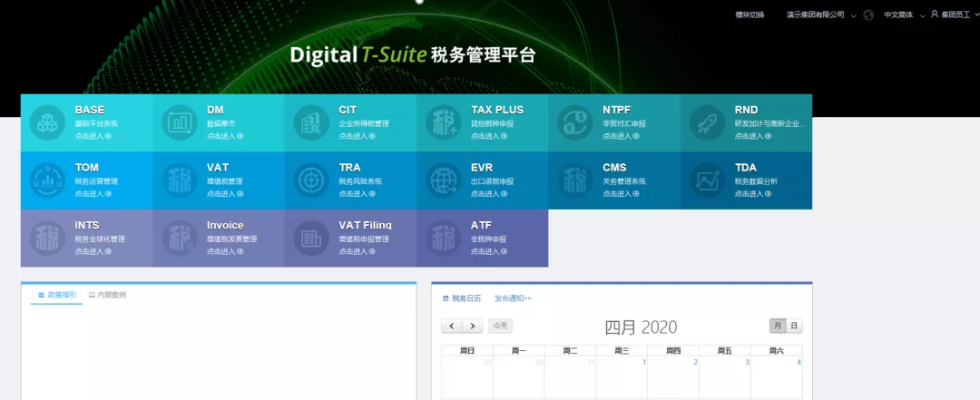Click the 增值税管理 text under VAT
This screenshot has width=980, height=400.
tap(225, 182)
